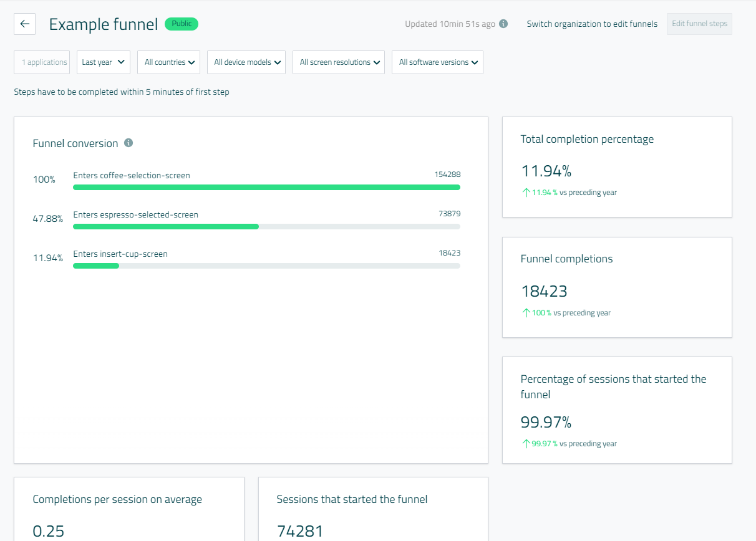Click Edit funnel steps button
This screenshot has width=756, height=541.
pyautogui.click(x=699, y=24)
